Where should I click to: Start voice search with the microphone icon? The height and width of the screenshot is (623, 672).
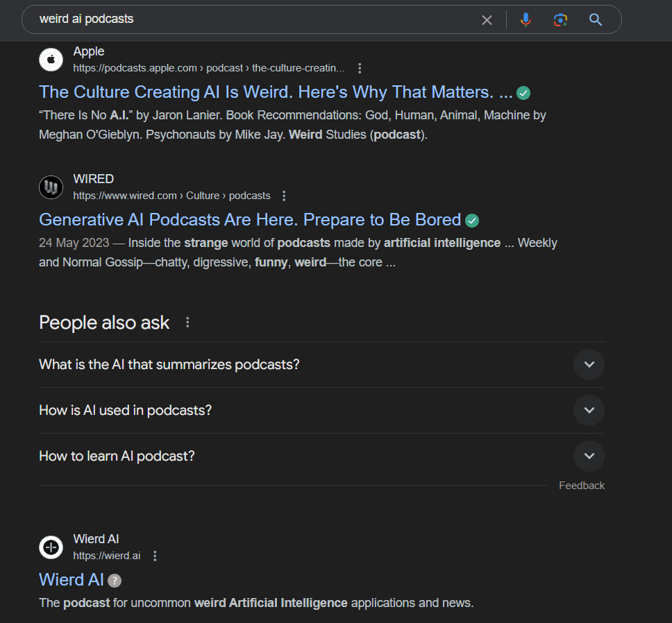(526, 19)
